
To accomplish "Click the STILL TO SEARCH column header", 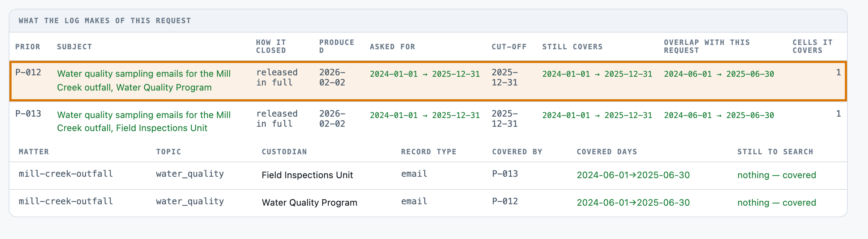I will click(x=775, y=152).
